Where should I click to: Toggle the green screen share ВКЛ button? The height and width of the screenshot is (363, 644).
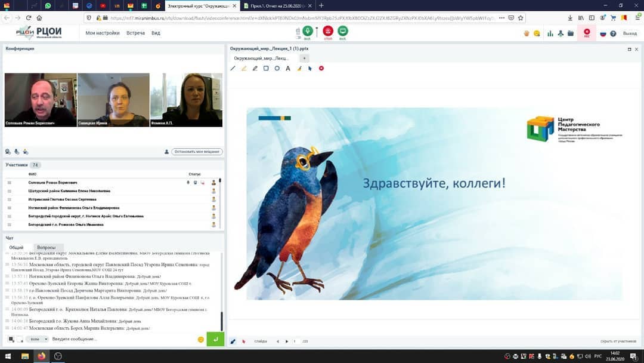click(x=343, y=32)
